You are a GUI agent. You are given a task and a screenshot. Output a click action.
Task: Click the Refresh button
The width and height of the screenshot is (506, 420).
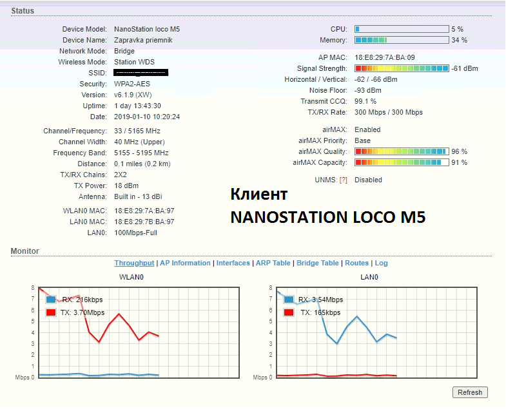coord(470,392)
